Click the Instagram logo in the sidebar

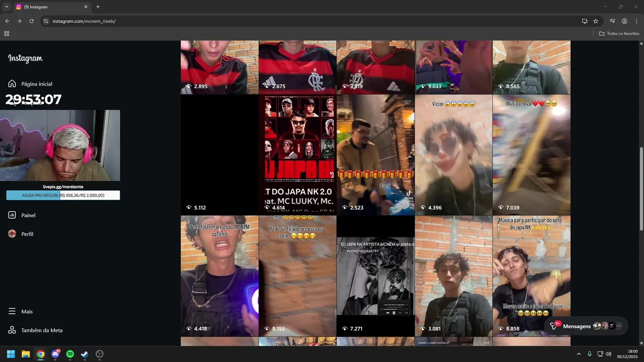coord(25,58)
